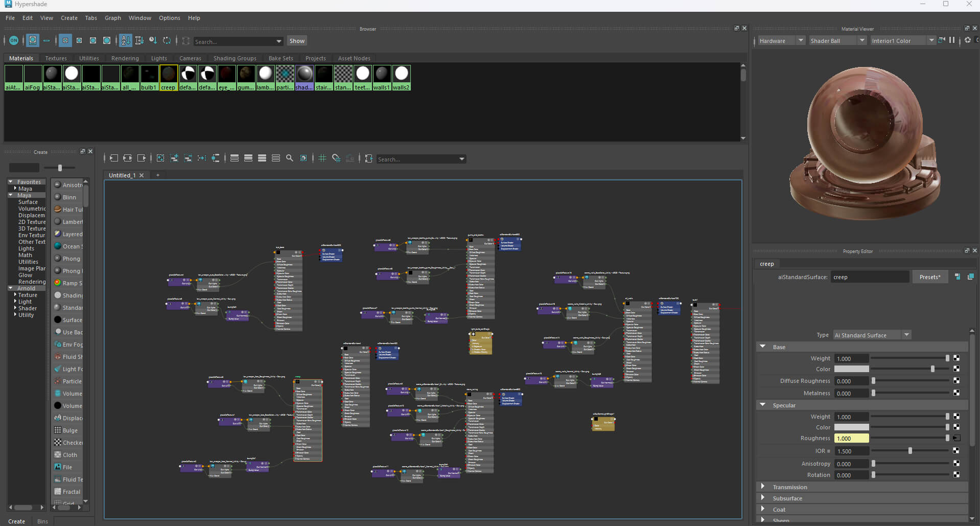This screenshot has height=526, width=980.
Task: Click the IOR slider handle
Action: pyautogui.click(x=910, y=451)
